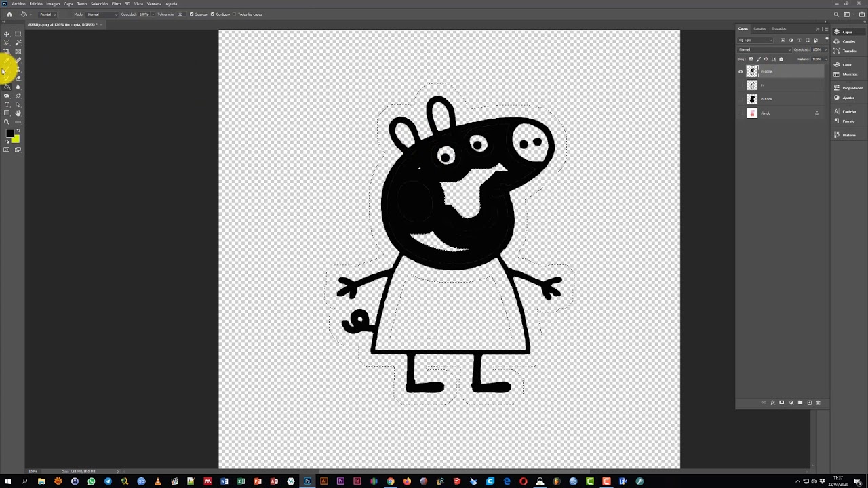
Task: Show the Fondo layer
Action: point(741,113)
